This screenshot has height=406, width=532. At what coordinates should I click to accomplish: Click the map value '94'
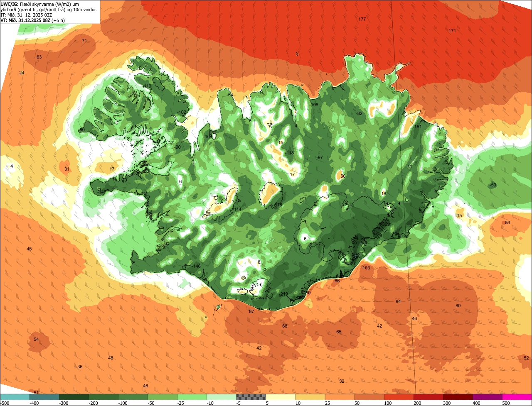point(398,301)
